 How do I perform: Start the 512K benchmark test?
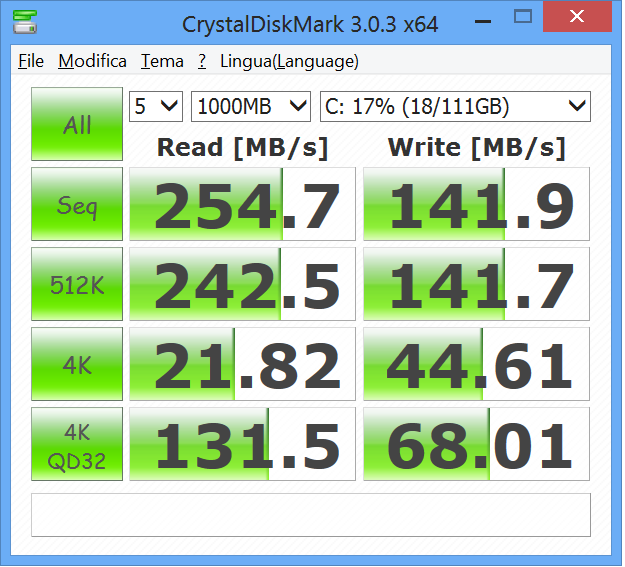pyautogui.click(x=77, y=285)
